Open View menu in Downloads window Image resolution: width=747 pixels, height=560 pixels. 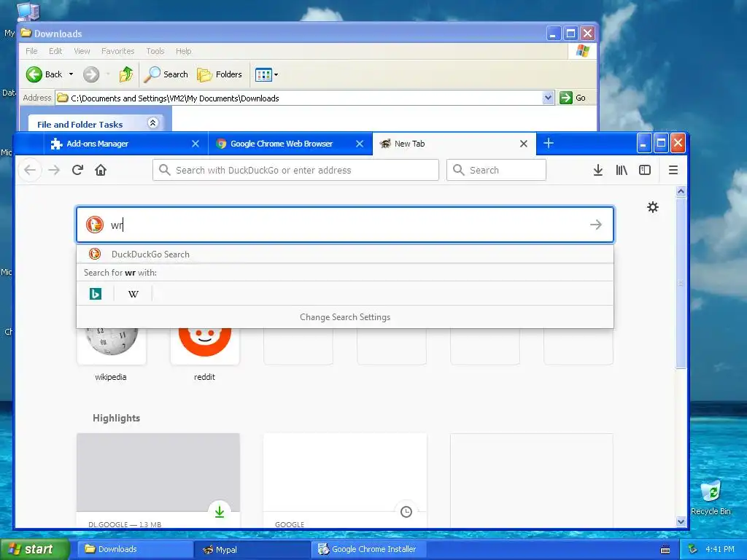click(82, 51)
